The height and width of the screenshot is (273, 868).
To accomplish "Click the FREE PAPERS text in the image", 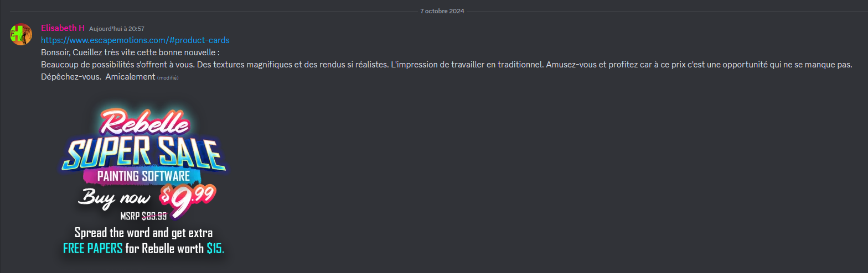I will pos(93,249).
